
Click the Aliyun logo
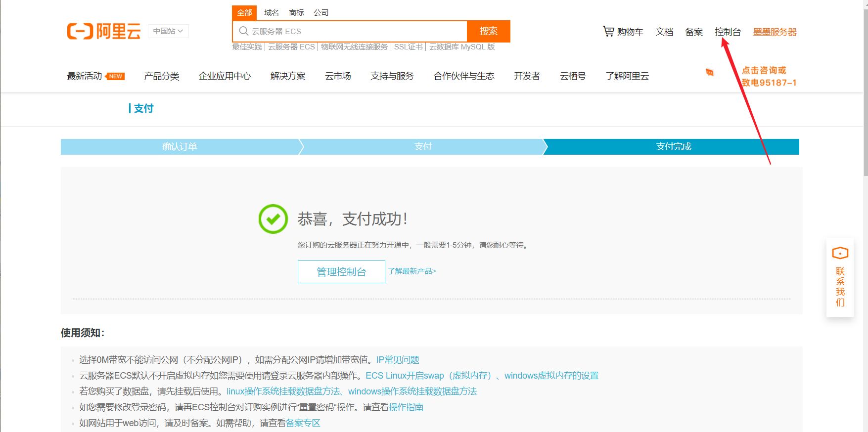point(104,31)
